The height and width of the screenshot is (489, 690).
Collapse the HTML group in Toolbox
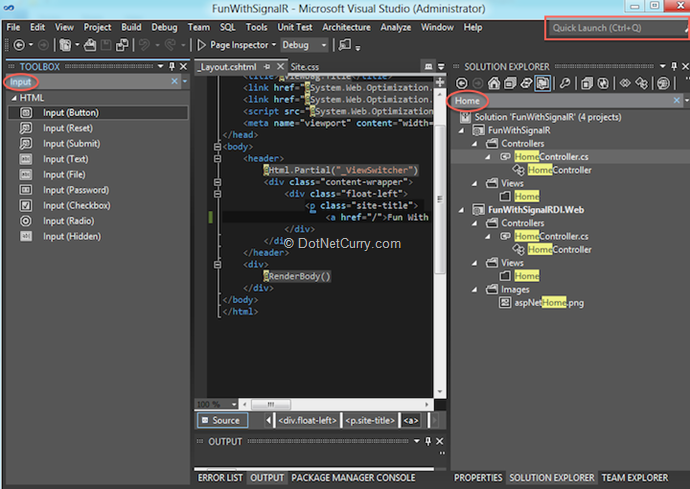point(14,98)
